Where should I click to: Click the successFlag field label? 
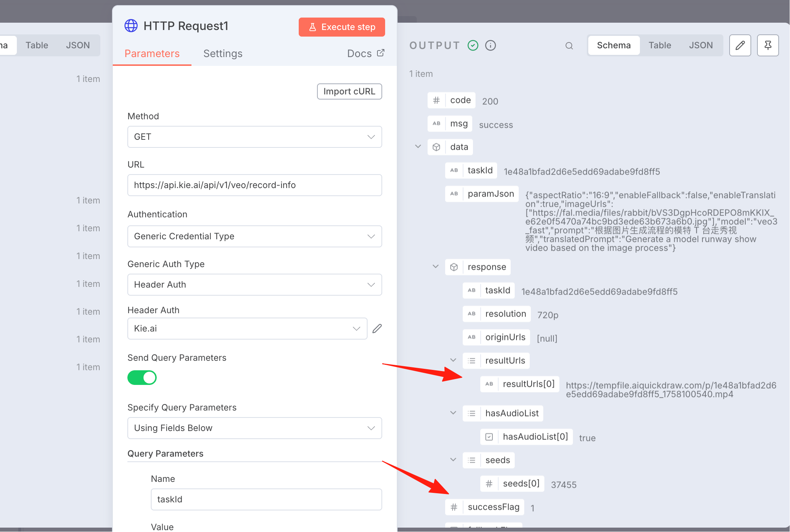point(493,507)
